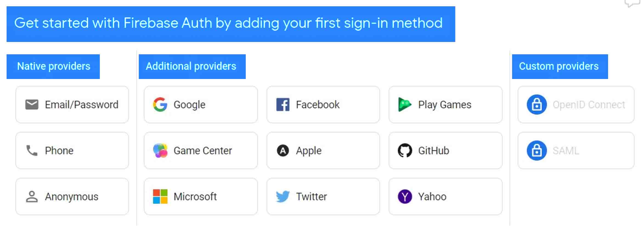Image resolution: width=644 pixels, height=226 pixels.
Task: Click the GitHub octocat icon
Action: [405, 151]
